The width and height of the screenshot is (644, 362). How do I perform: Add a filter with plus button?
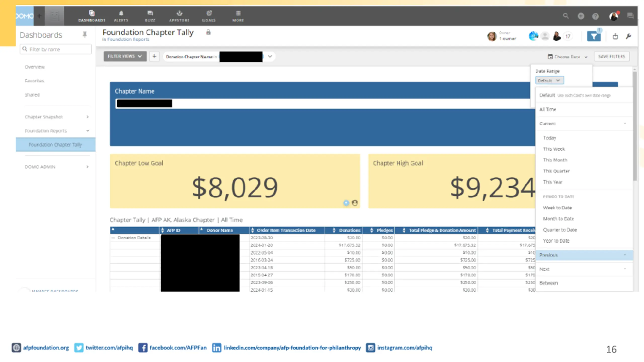pyautogui.click(x=154, y=56)
